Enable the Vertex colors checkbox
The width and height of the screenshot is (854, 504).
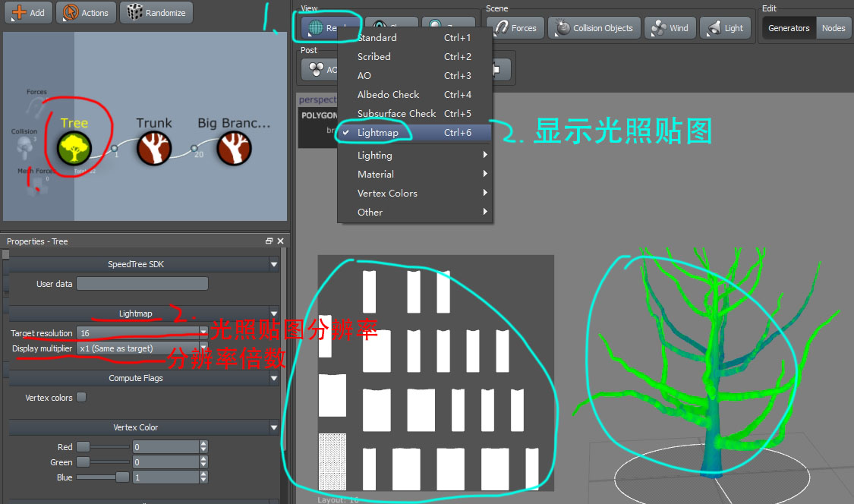pyautogui.click(x=81, y=396)
